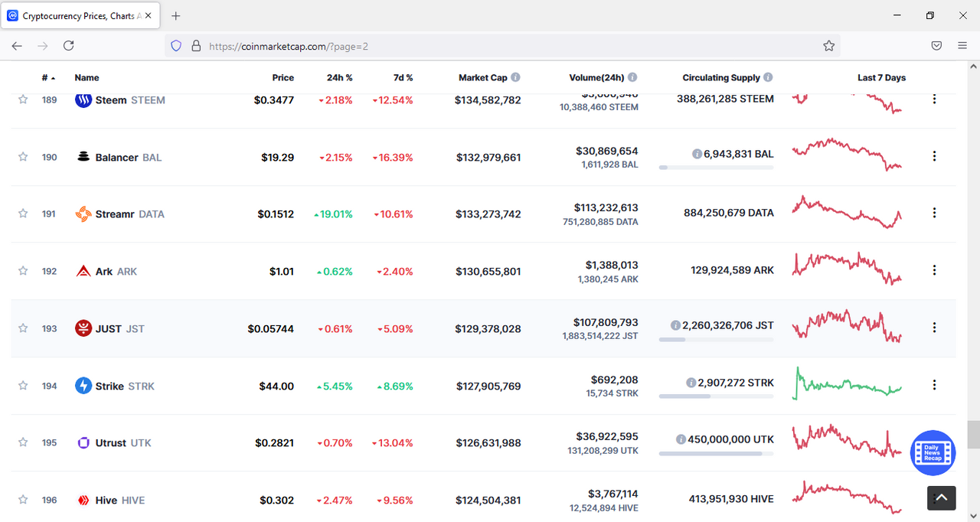Expand three-dot menu for Streamr row
980x522 pixels.
[x=934, y=213]
